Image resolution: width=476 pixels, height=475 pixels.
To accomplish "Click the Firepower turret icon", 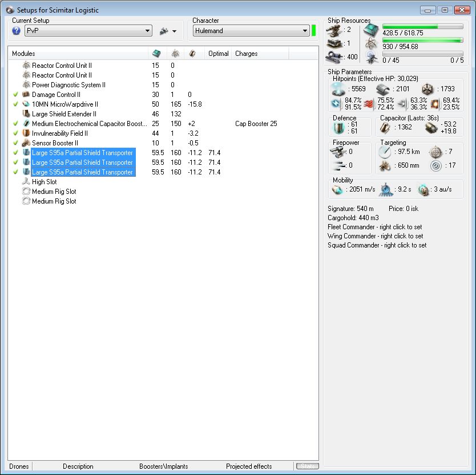I will pos(337,152).
